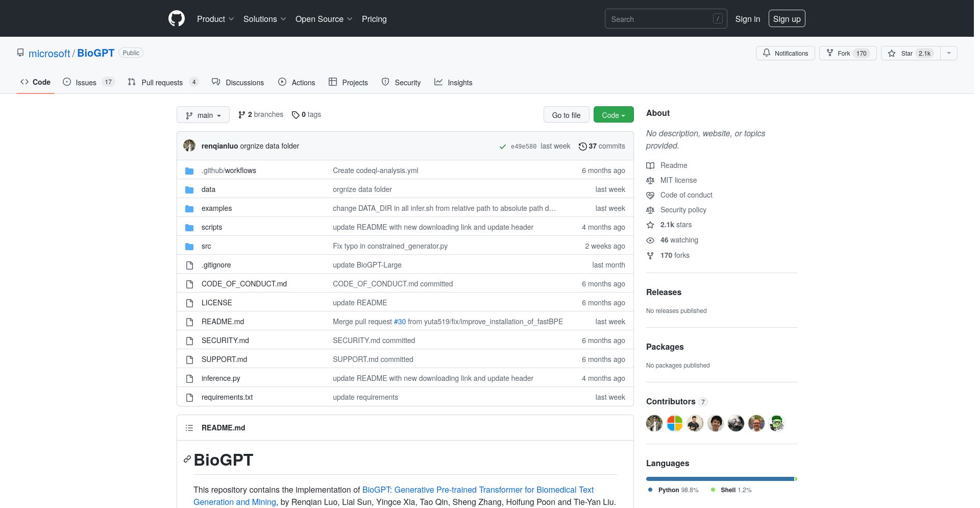The width and height of the screenshot is (980, 508).
Task: Open the 2 branches link
Action: click(x=261, y=114)
